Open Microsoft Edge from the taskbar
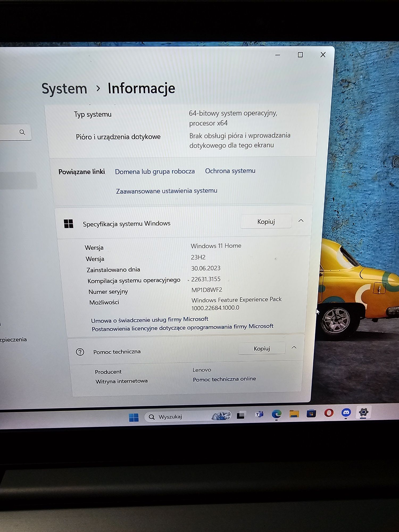Screen dimensions: 399x532 click(277, 414)
